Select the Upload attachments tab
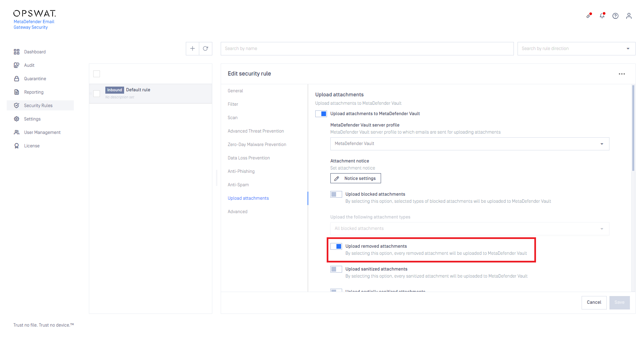 (248, 198)
